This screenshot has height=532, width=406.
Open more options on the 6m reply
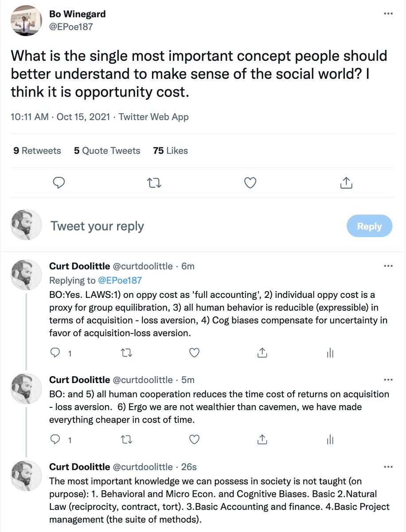pyautogui.click(x=388, y=266)
